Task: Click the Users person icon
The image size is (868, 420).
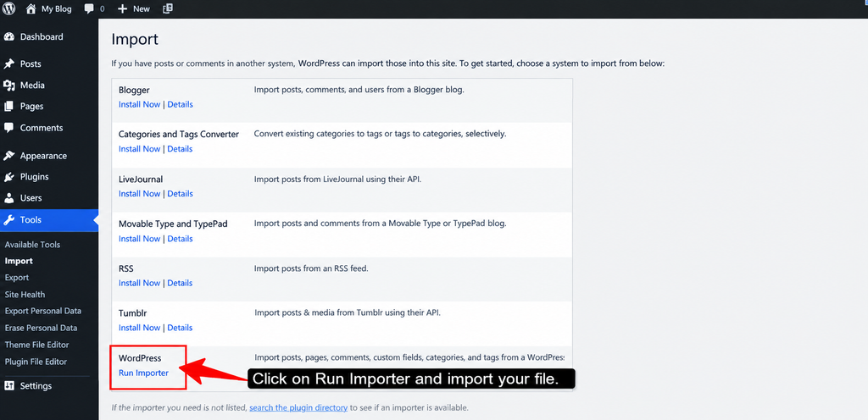Action: 8,198
